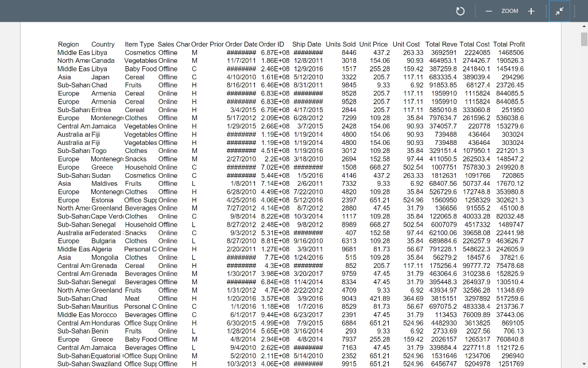Click the Morocco country cell

pos(104,315)
